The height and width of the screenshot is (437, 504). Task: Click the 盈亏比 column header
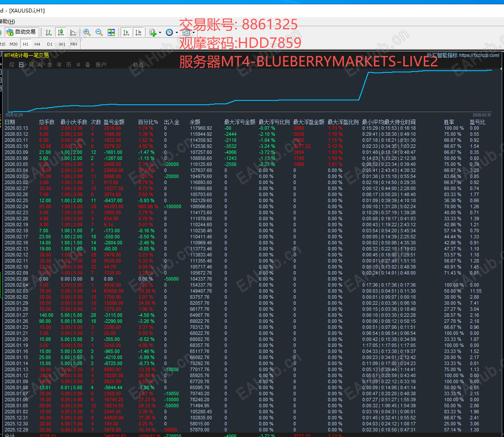pos(477,122)
